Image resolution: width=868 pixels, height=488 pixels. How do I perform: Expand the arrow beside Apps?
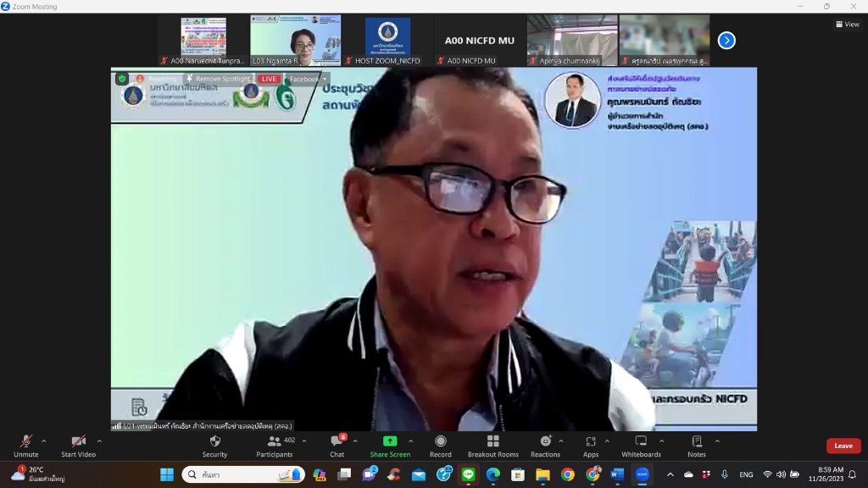607,441
